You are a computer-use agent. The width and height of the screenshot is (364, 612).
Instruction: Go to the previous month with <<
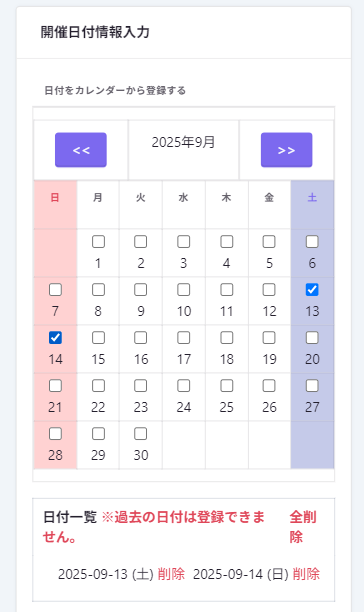[81, 150]
